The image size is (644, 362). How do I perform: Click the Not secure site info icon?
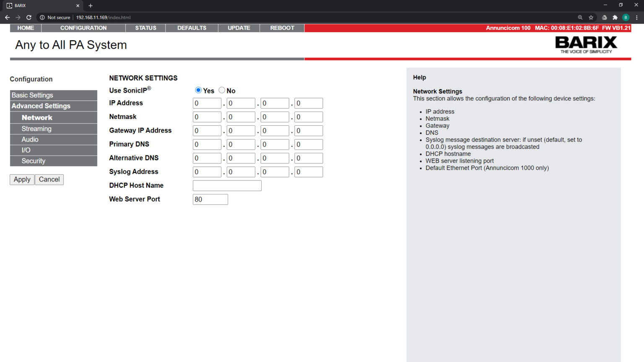click(x=42, y=18)
